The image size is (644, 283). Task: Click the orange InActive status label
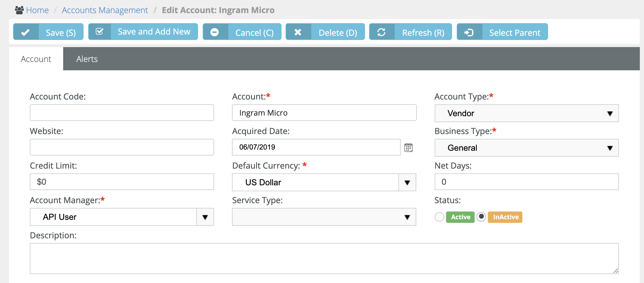tap(505, 217)
